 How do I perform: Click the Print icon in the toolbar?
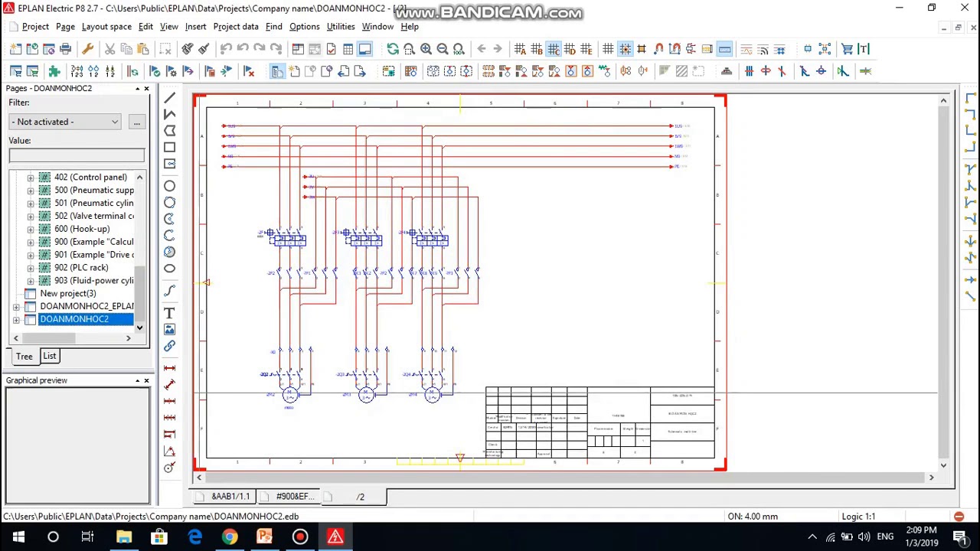[65, 49]
